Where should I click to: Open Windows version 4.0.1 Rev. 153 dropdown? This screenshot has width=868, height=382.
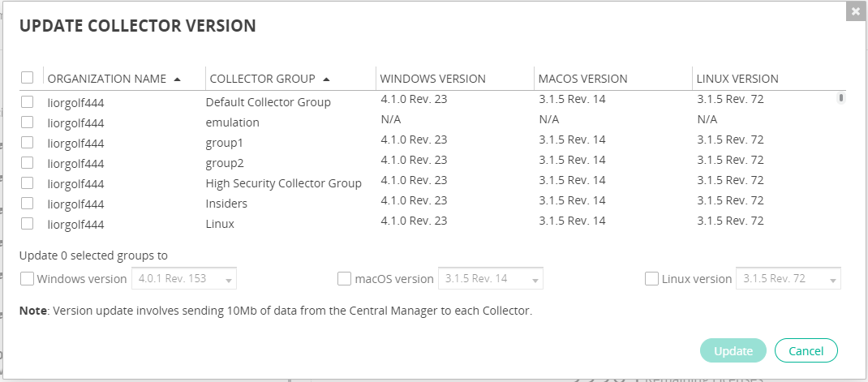coord(184,279)
